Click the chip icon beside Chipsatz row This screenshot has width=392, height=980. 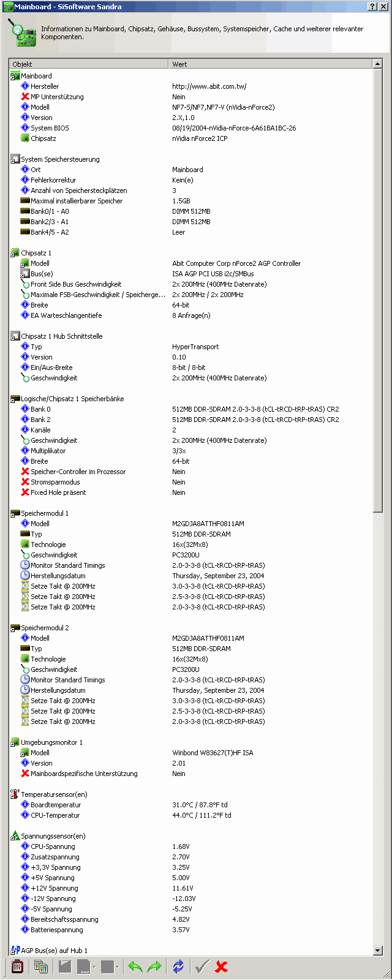tap(25, 138)
